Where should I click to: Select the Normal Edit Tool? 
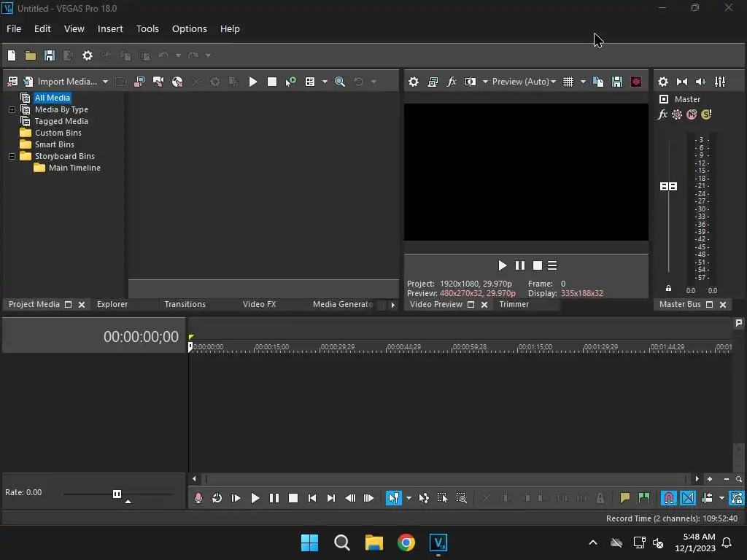(x=393, y=498)
